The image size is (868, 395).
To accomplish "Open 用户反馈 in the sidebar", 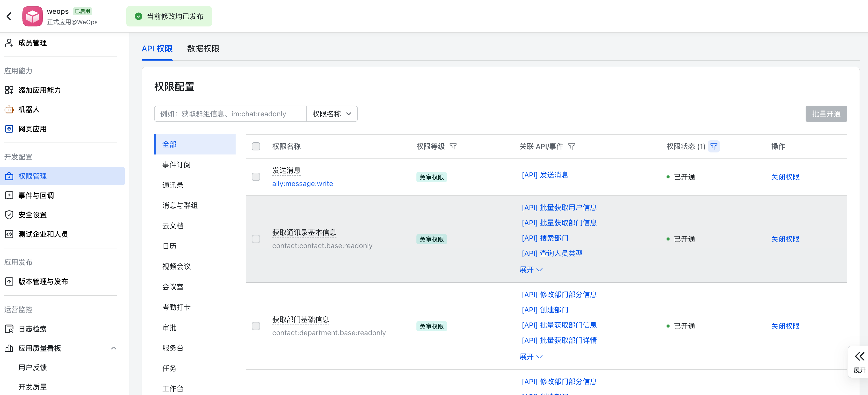I will [33, 368].
